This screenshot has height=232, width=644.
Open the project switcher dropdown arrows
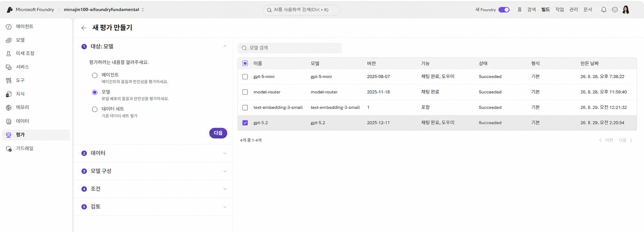143,10
